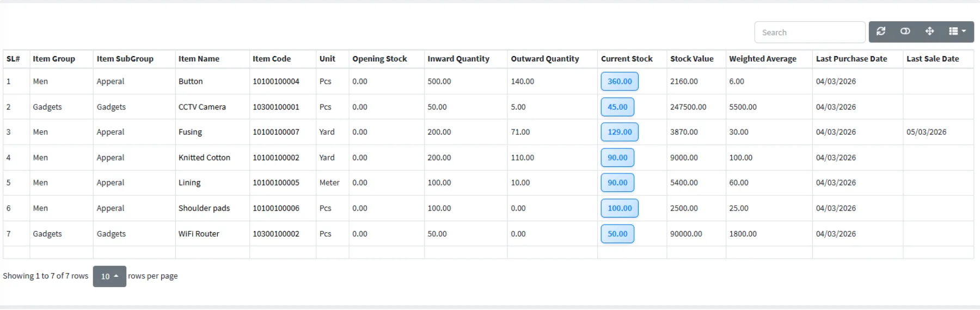The image size is (980, 310).
Task: Click the Item Group column header
Action: [x=54, y=59]
